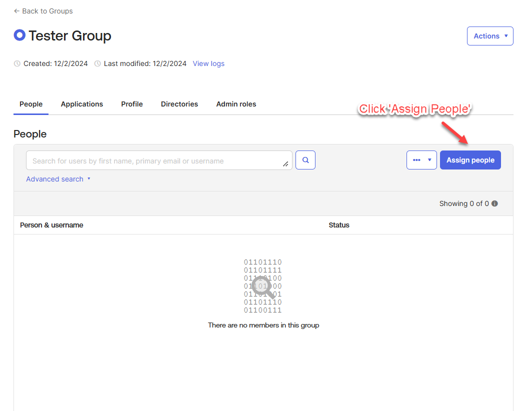The image size is (532, 411).
Task: Click the Status column header
Action: (x=339, y=225)
